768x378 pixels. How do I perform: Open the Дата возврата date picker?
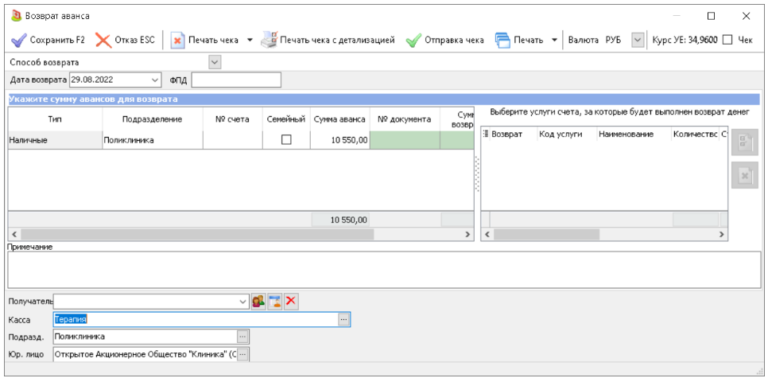pos(155,79)
